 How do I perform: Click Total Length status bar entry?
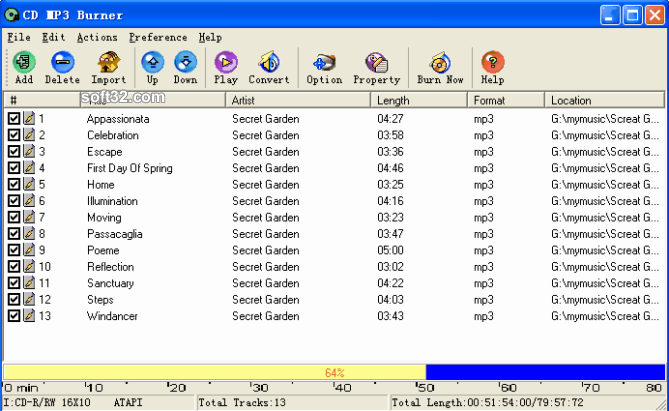click(x=488, y=402)
